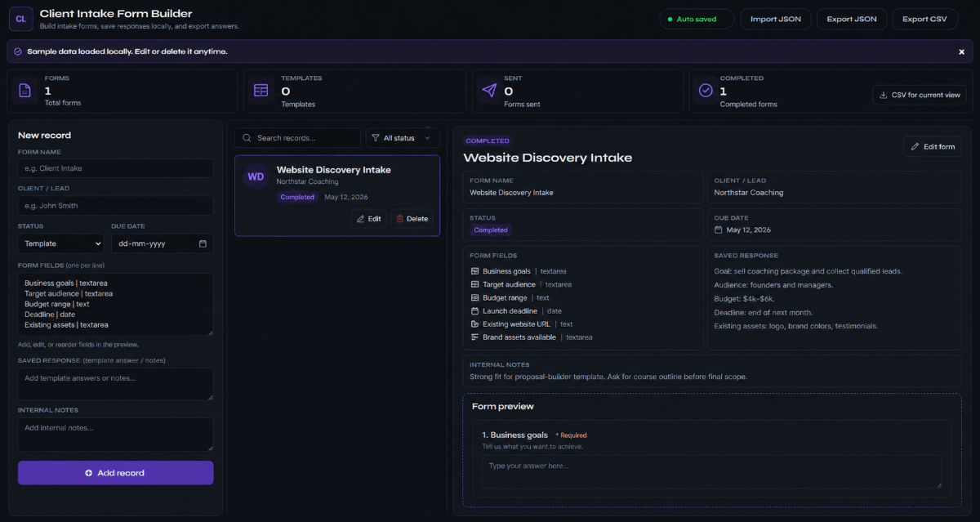Click the Forms sent paper plane icon
980x522 pixels.
tap(489, 91)
